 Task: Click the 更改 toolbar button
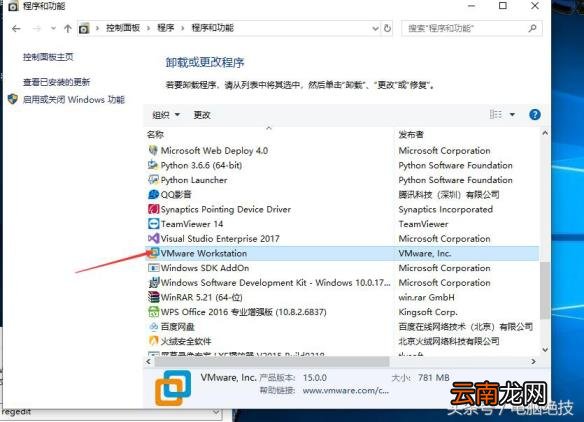click(202, 115)
